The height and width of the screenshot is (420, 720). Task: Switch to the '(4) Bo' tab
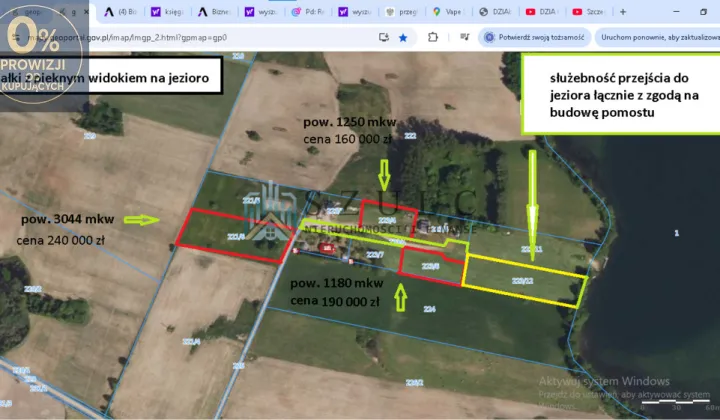[x=121, y=12]
